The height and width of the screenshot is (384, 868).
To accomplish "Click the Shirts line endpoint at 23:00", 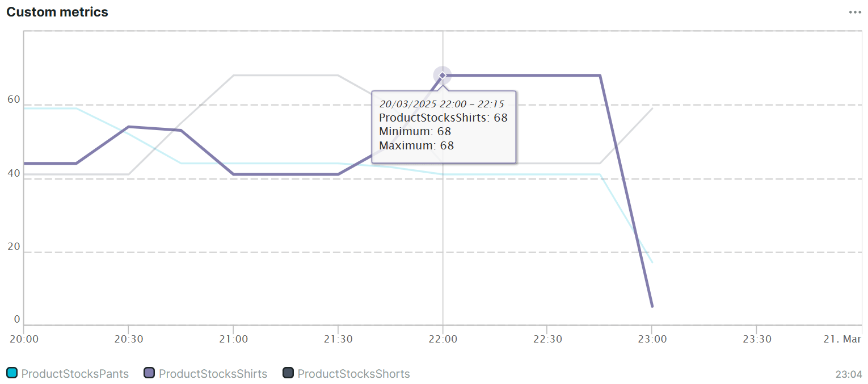I will [652, 306].
